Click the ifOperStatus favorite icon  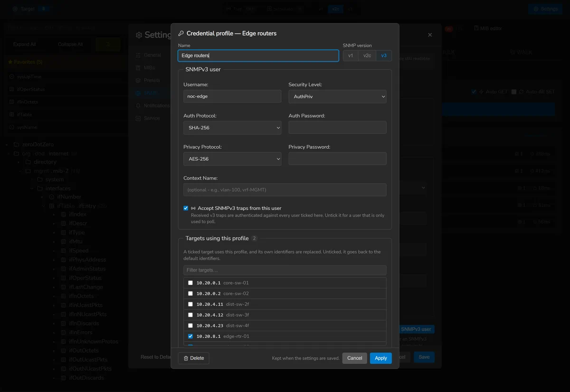click(x=12, y=89)
